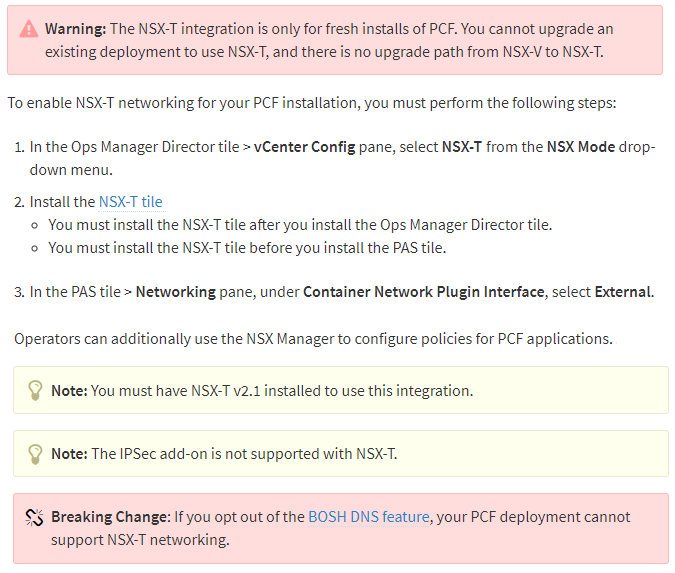Click the bold External option text
The image size is (675, 573).
(622, 292)
